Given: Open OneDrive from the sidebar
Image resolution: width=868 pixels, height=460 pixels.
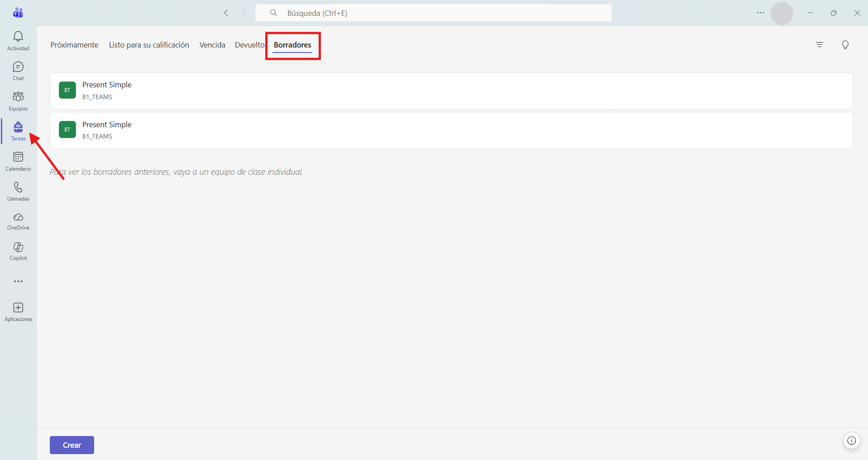Looking at the screenshot, I should (x=18, y=221).
